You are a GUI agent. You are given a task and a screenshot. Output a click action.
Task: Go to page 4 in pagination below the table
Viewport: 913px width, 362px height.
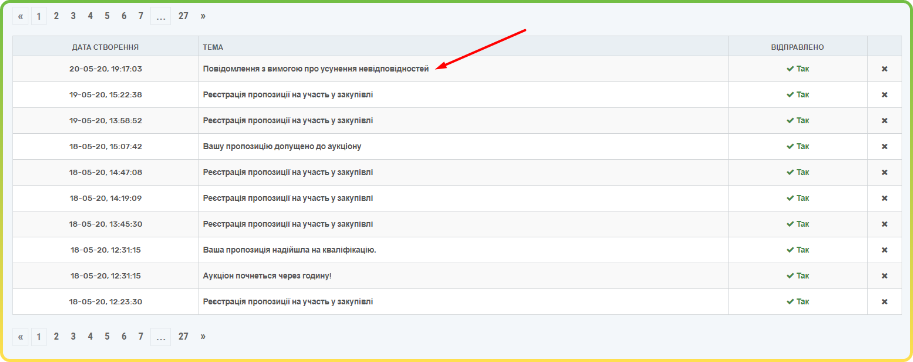click(x=90, y=337)
